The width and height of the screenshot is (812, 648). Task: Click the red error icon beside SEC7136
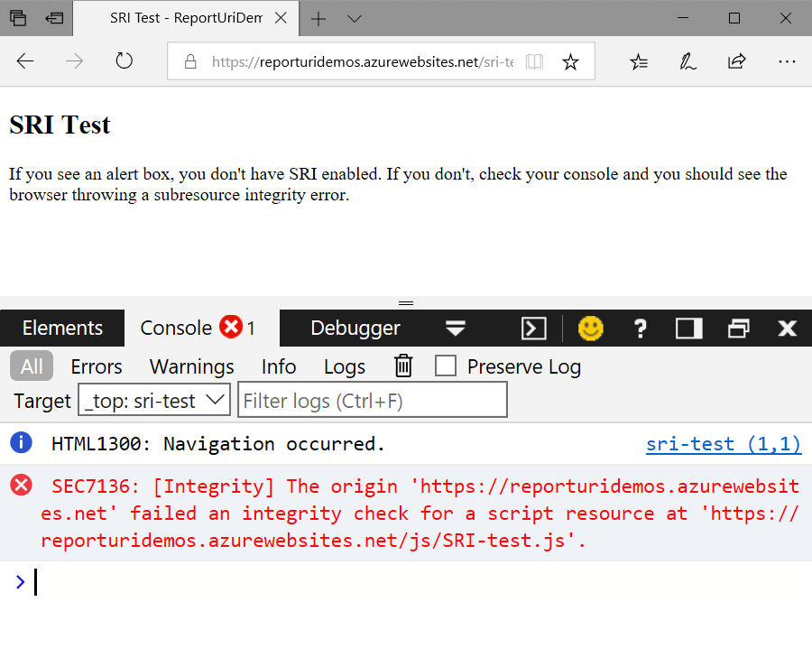coord(22,486)
